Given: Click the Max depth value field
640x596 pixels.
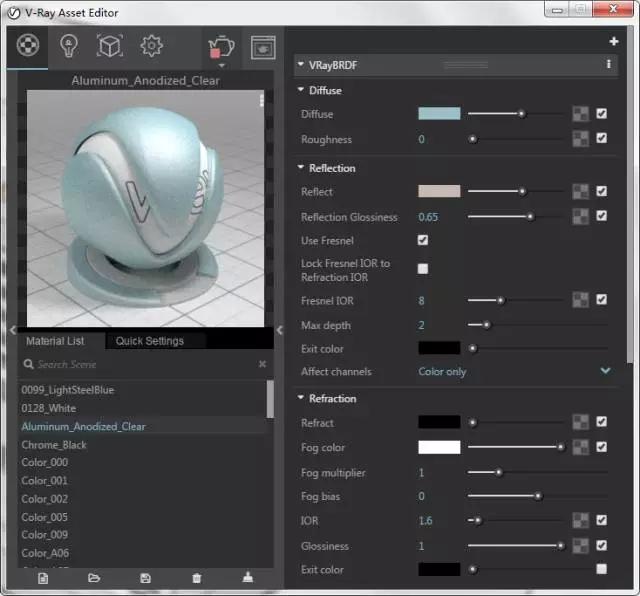Looking at the screenshot, I should click(x=421, y=325).
